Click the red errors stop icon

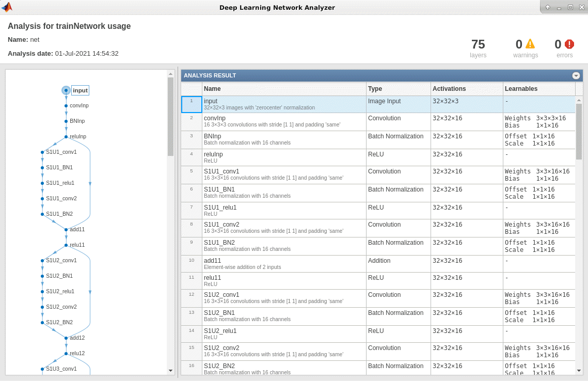pos(569,44)
